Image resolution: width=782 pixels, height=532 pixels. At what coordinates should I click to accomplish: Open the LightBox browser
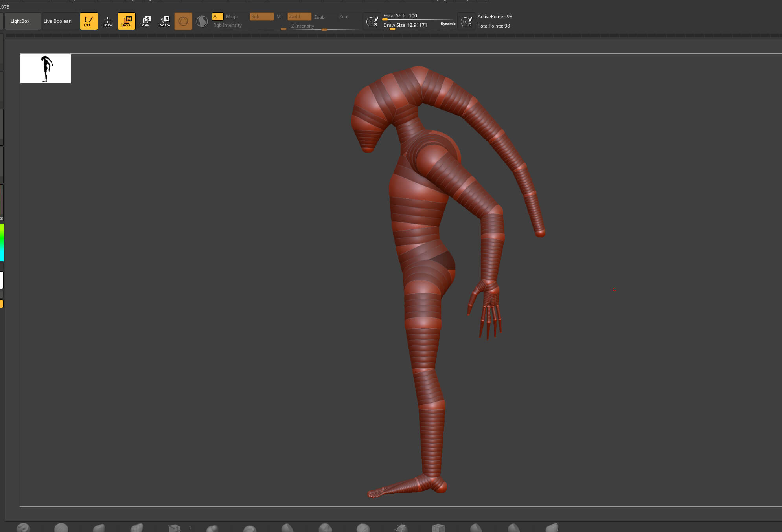pyautogui.click(x=22, y=21)
